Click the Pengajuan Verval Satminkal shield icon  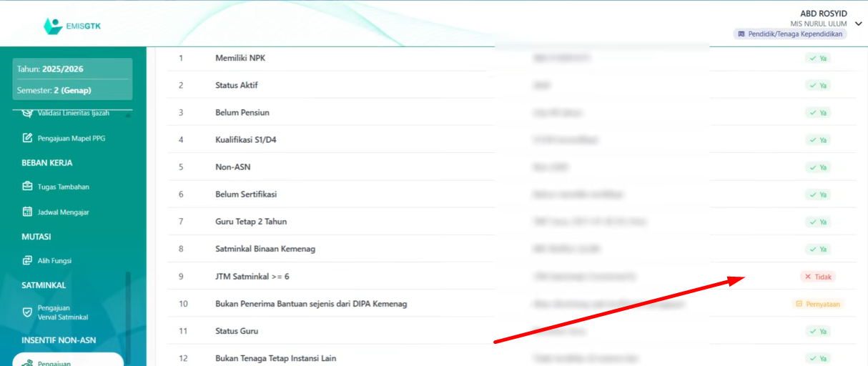click(28, 312)
